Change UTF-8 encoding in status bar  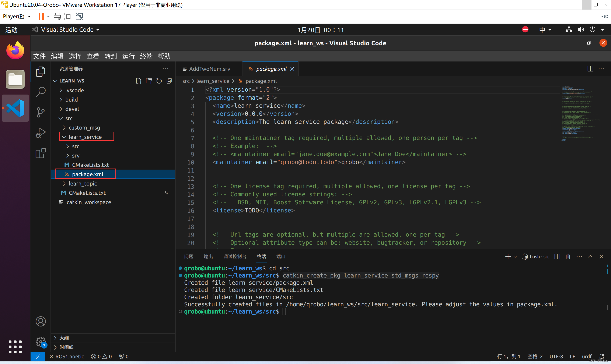click(556, 356)
